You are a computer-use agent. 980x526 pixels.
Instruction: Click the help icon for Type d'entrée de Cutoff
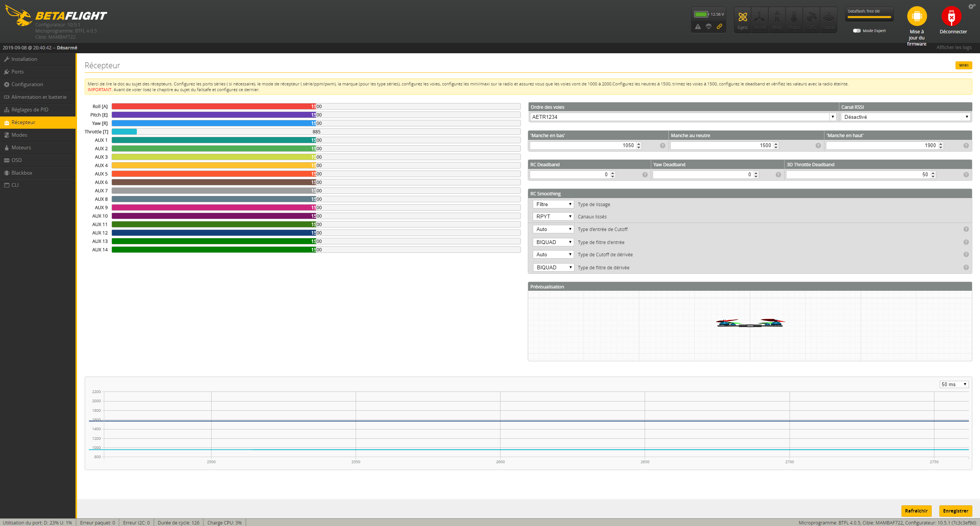[966, 229]
